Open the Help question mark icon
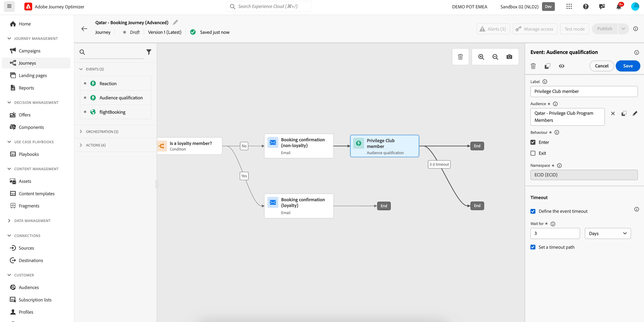 click(x=586, y=6)
